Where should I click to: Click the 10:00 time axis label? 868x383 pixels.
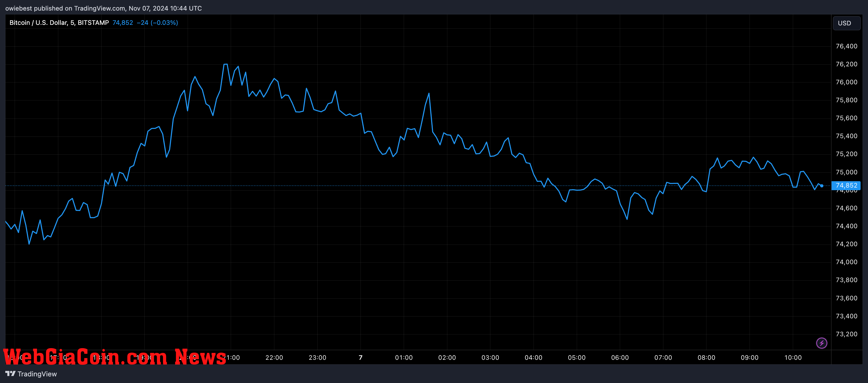[x=793, y=357]
